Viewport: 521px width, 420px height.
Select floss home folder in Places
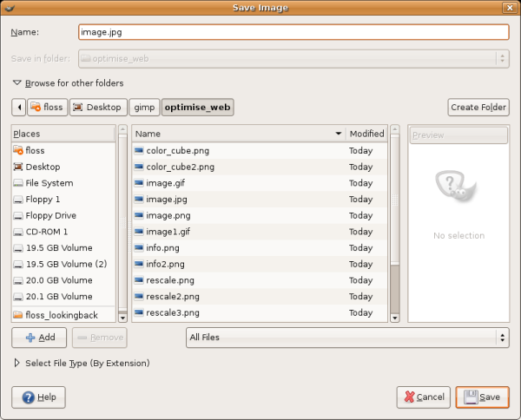pos(36,150)
